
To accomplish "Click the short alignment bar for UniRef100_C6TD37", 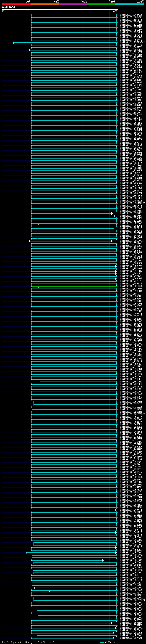I will click(x=67, y=560).
